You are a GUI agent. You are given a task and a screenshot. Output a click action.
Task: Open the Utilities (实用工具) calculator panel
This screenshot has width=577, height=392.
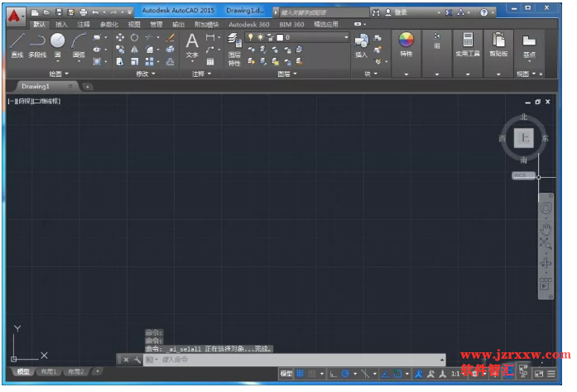coord(468,44)
